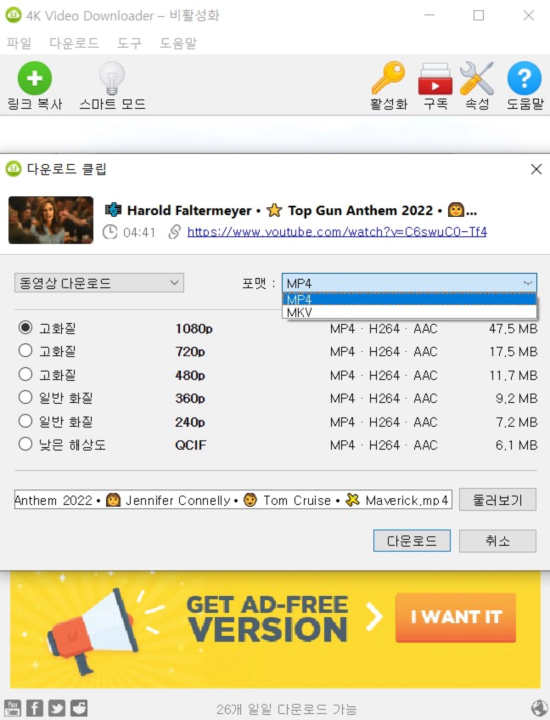Viewport: 550px width, 720px height.
Task: Open the 도구 menu
Action: [x=129, y=43]
